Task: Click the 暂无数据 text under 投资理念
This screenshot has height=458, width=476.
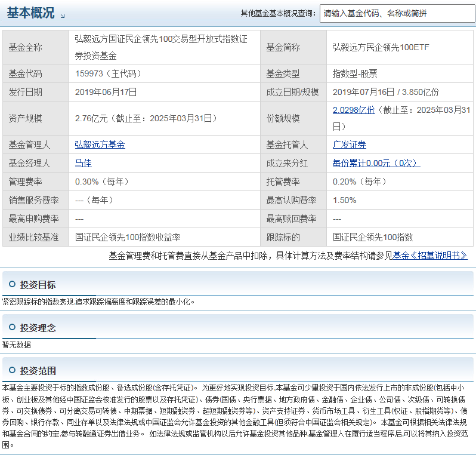Action: (x=16, y=345)
